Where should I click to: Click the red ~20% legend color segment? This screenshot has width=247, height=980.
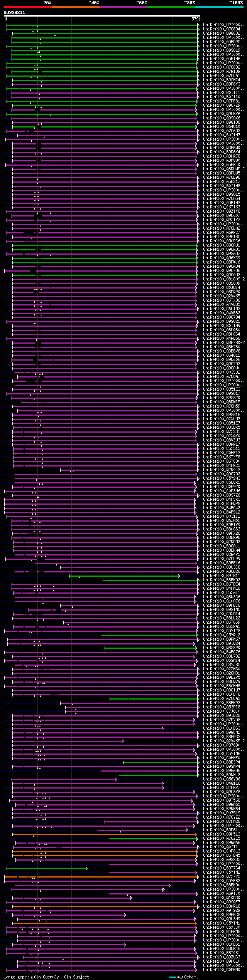[x=27, y=7]
